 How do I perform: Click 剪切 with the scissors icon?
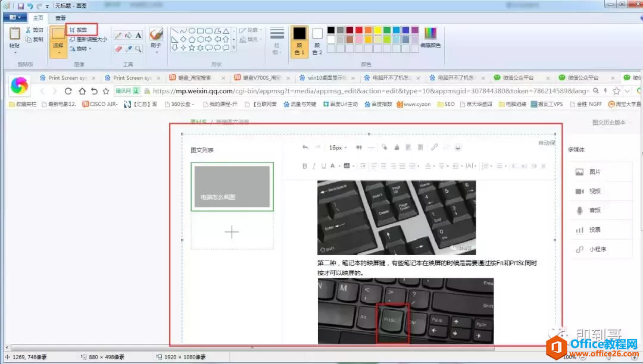(x=34, y=30)
